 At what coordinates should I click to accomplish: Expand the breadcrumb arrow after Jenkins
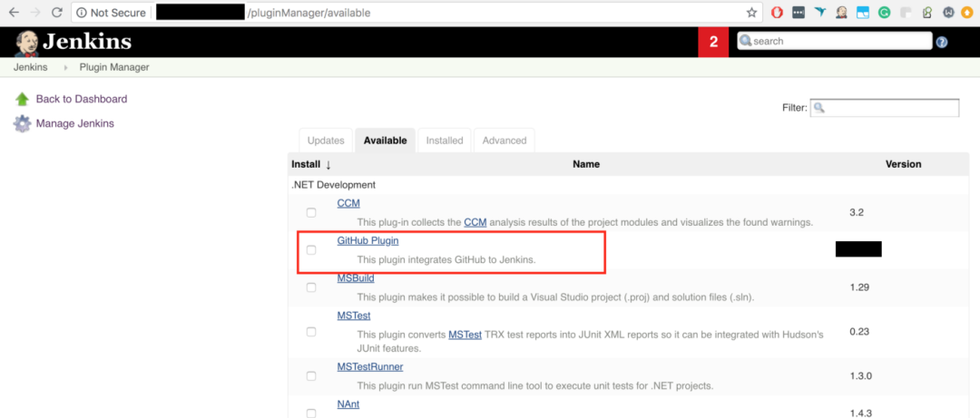point(65,67)
